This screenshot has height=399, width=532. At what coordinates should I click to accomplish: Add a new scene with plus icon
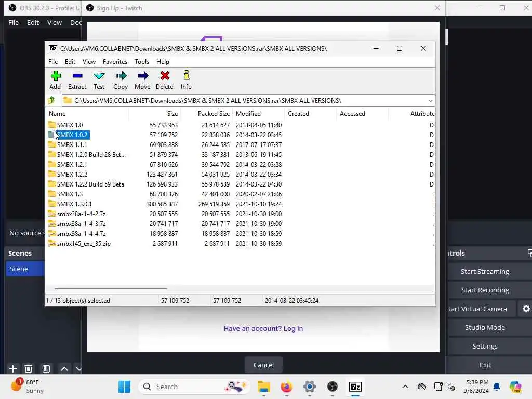point(13,368)
